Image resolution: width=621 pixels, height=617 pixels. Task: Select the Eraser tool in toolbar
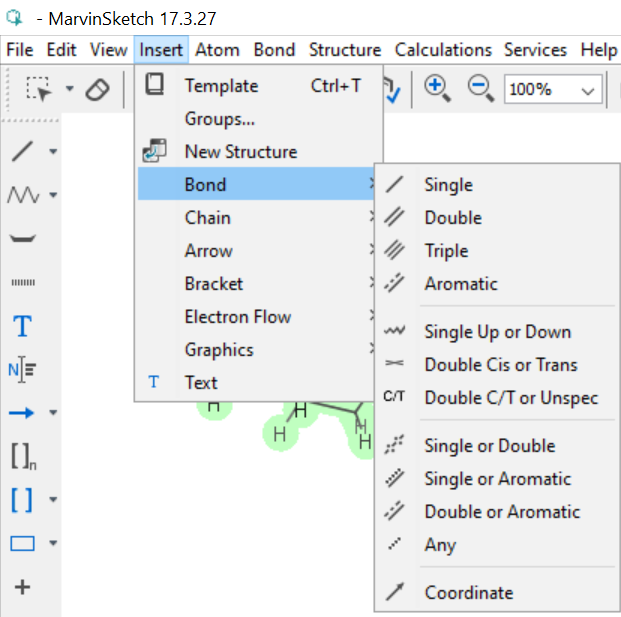[x=97, y=90]
